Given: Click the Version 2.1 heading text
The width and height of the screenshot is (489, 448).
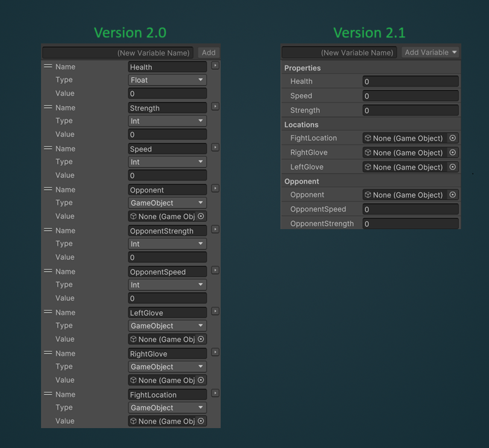Looking at the screenshot, I should coord(370,33).
